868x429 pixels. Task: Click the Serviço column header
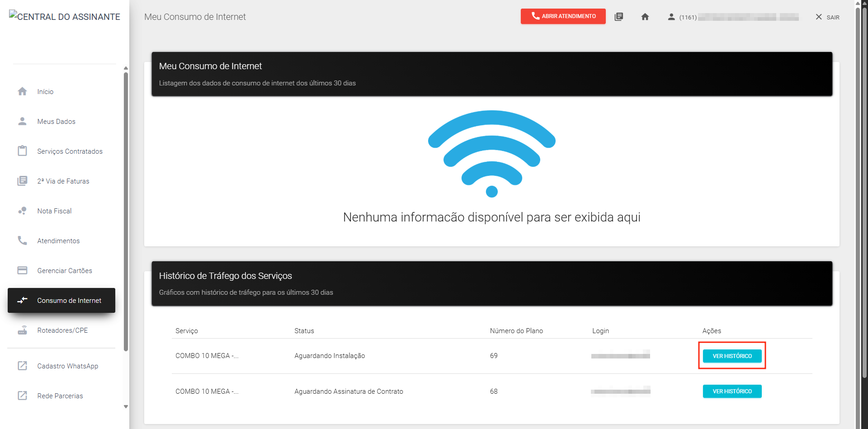(x=187, y=331)
